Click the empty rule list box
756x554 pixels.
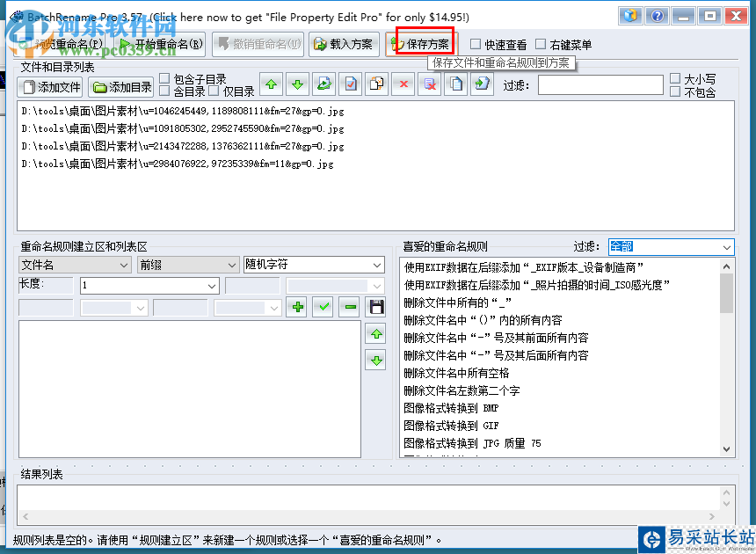tap(190, 389)
